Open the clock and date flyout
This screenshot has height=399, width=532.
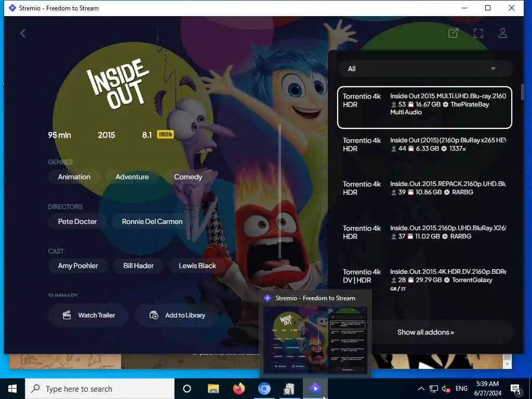click(x=487, y=389)
